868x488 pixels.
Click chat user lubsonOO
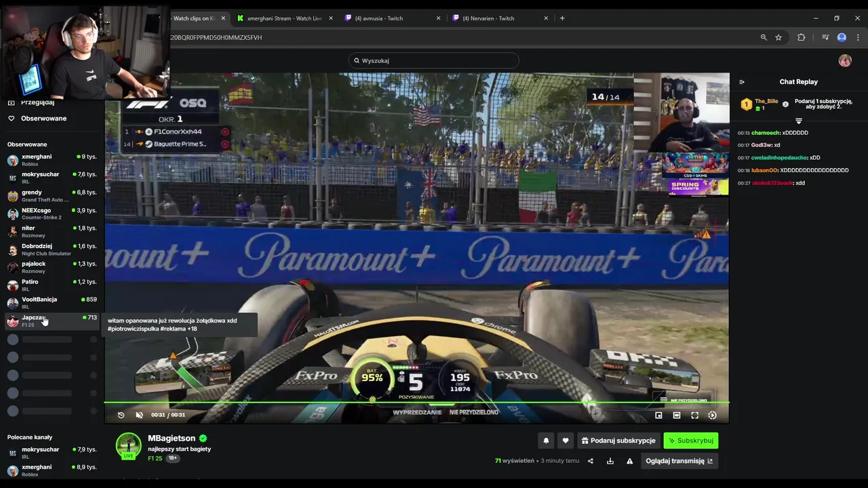click(x=764, y=170)
